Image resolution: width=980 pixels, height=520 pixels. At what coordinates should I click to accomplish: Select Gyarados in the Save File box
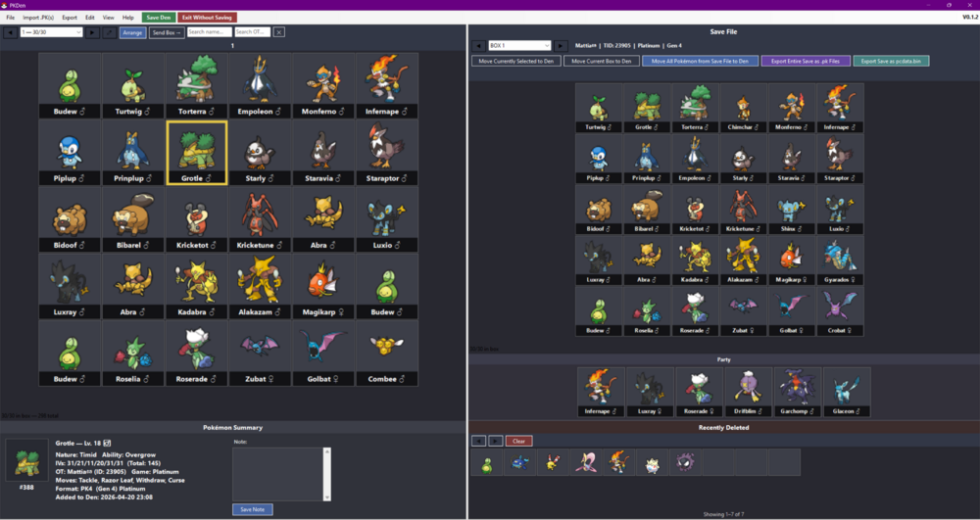point(840,260)
